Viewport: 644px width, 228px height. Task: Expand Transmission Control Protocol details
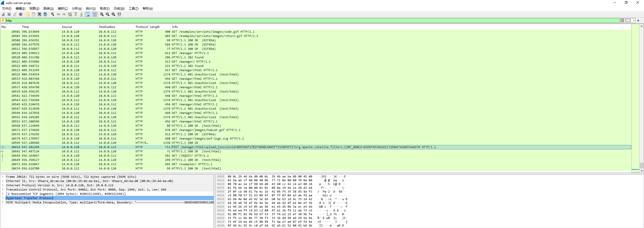pos(3,190)
